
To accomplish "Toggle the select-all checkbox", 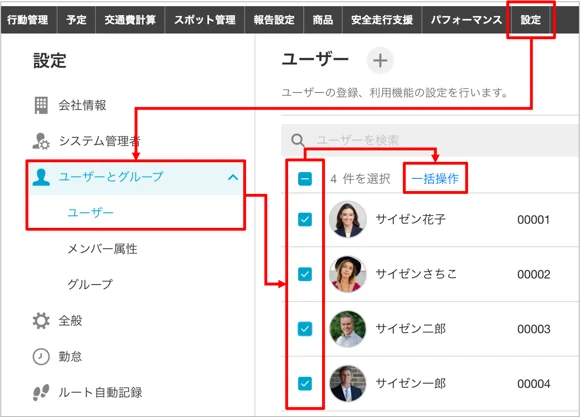I will point(305,179).
